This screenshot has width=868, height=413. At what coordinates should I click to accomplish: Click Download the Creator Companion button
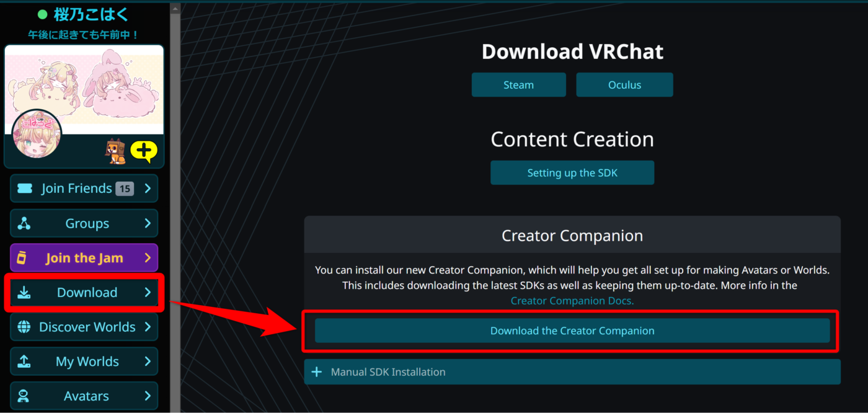pyautogui.click(x=572, y=331)
